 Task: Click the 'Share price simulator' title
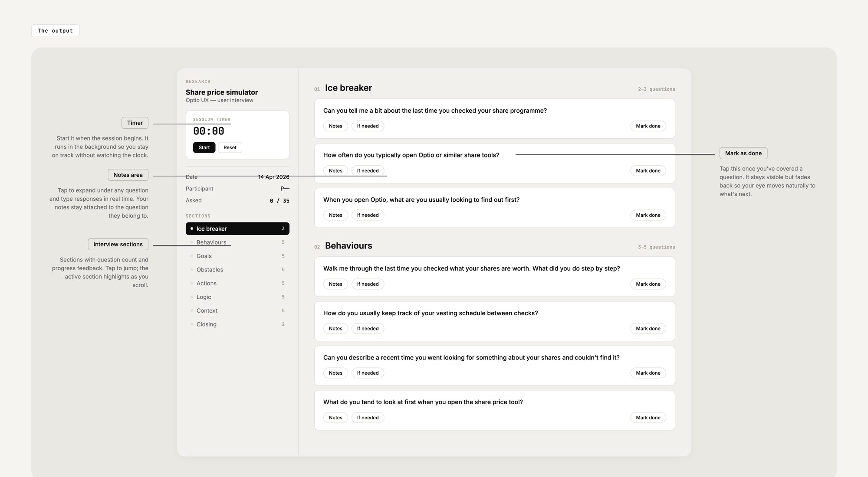tap(222, 92)
